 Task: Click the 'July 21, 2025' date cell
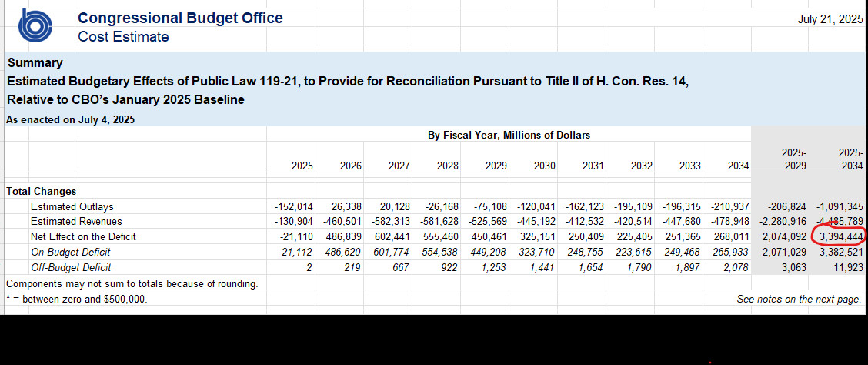coord(830,19)
